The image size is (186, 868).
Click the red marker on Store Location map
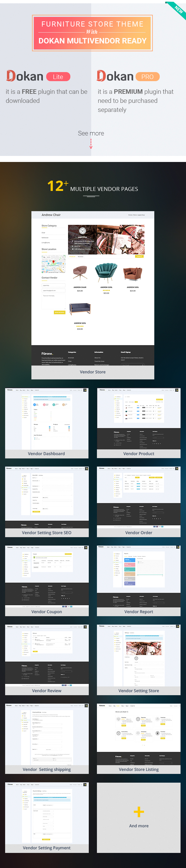pos(54,261)
